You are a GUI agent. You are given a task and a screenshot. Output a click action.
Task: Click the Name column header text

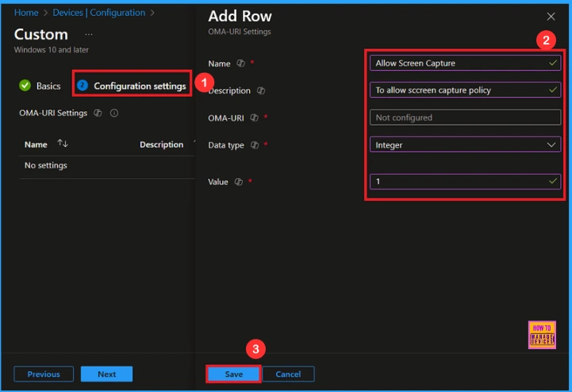[36, 144]
